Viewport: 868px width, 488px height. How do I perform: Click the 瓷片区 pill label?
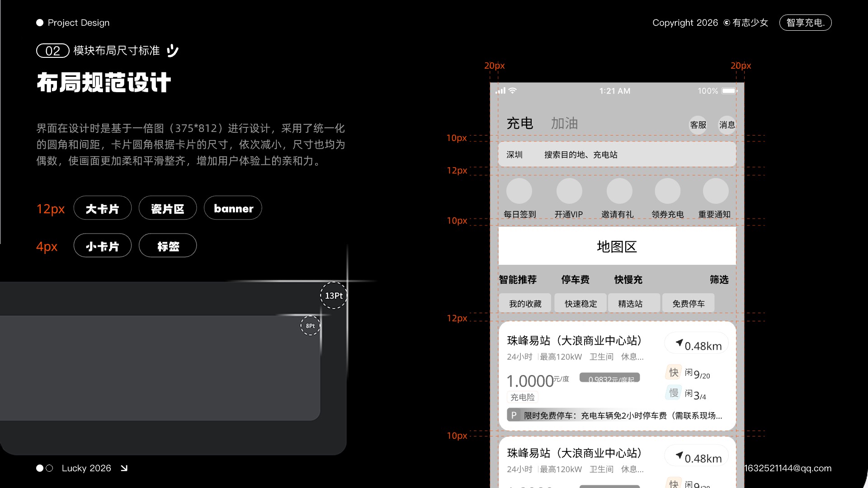click(x=168, y=208)
